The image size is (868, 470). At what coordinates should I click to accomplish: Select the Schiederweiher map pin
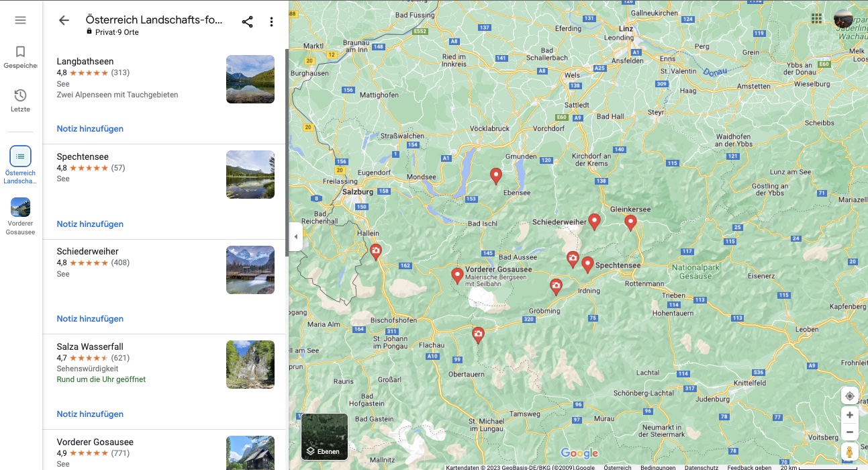[594, 221]
